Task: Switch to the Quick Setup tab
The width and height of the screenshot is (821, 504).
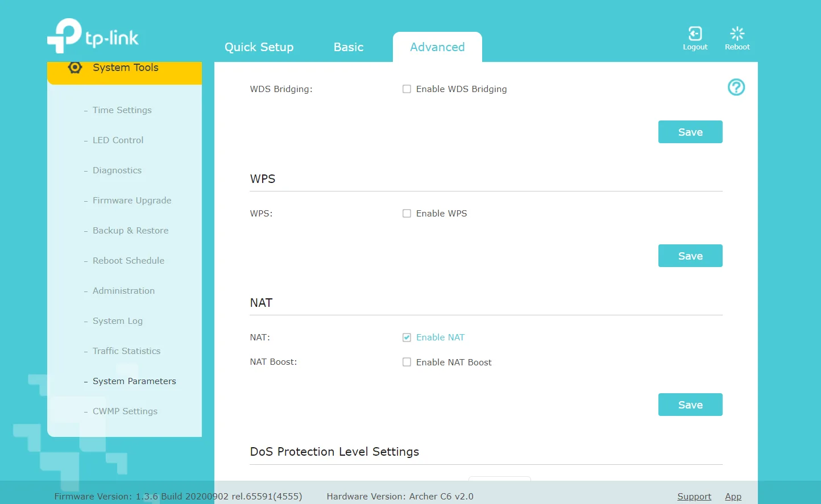Action: [x=259, y=47]
